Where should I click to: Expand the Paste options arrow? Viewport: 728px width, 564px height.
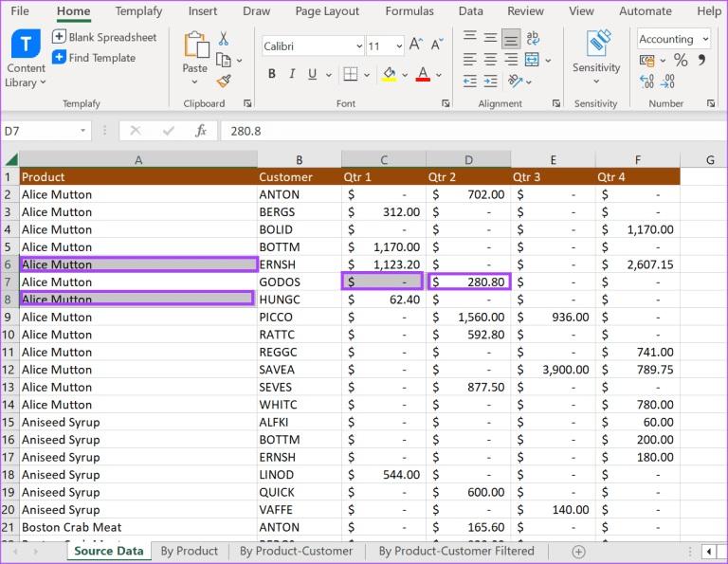194,82
